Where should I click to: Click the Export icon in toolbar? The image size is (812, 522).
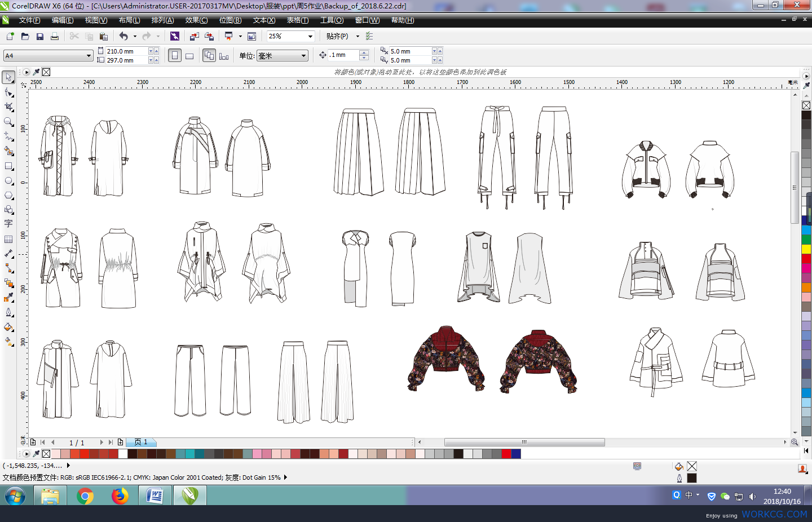click(x=209, y=36)
